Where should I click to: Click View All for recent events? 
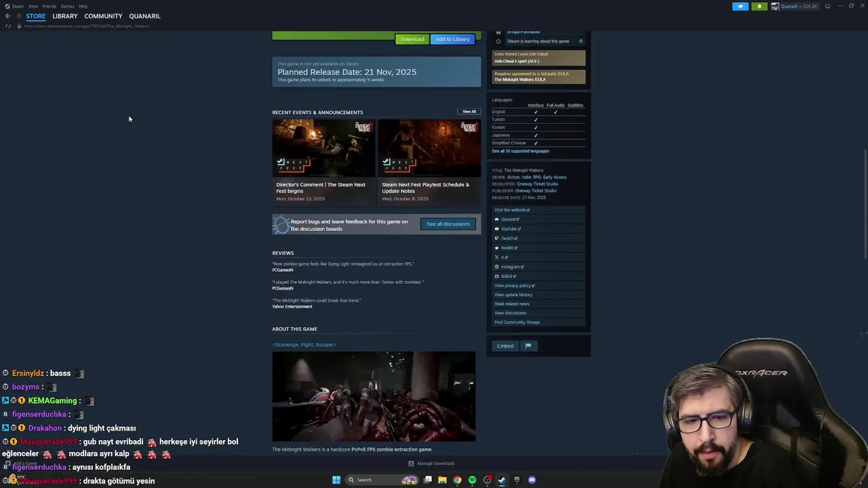coord(469,112)
